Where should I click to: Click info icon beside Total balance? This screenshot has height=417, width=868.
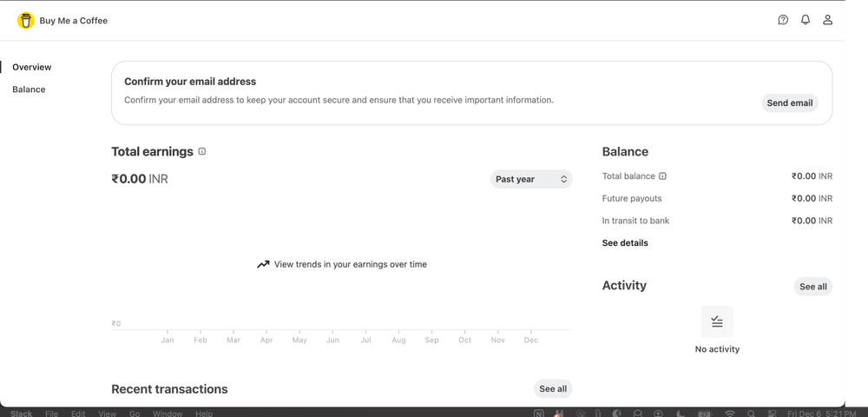click(663, 175)
